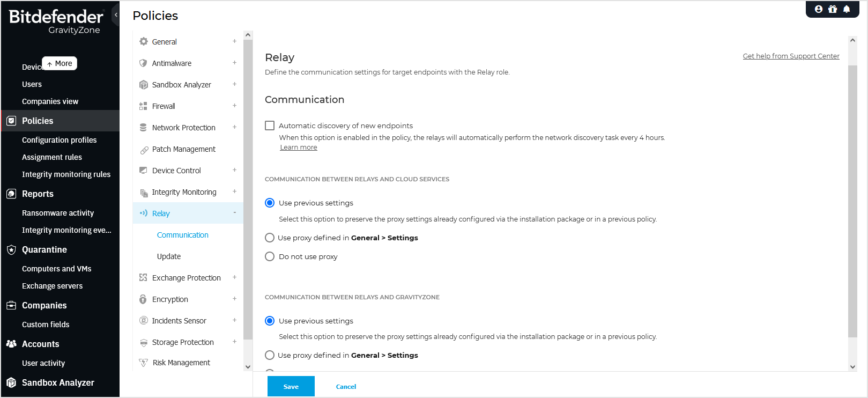The height and width of the screenshot is (398, 868).
Task: Click the Encryption lock icon
Action: pos(143,299)
